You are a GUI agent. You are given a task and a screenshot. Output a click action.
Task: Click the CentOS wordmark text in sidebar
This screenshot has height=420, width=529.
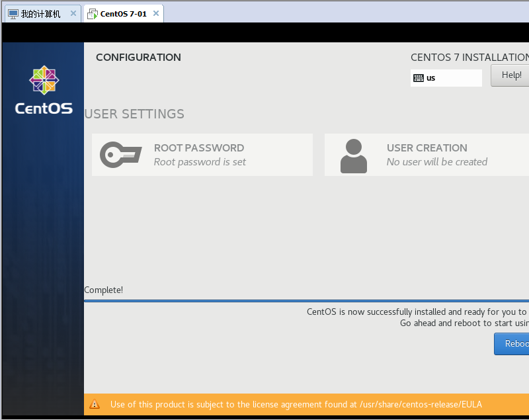pyautogui.click(x=44, y=108)
